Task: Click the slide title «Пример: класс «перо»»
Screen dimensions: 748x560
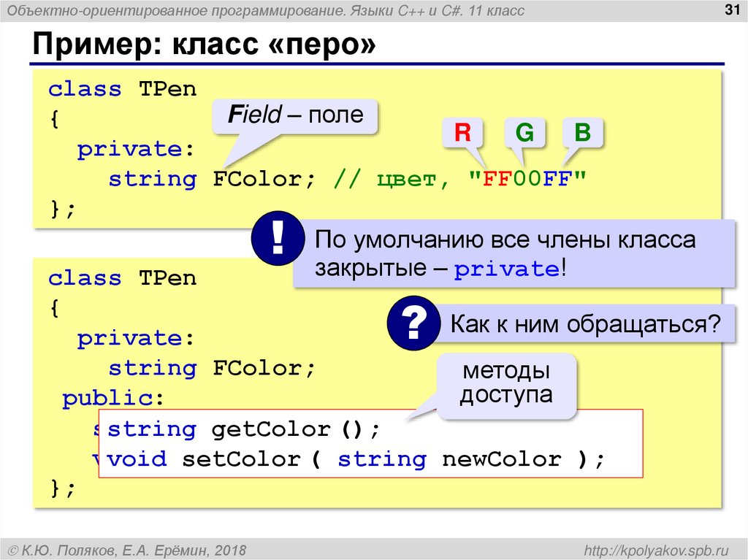Action: pyautogui.click(x=205, y=45)
